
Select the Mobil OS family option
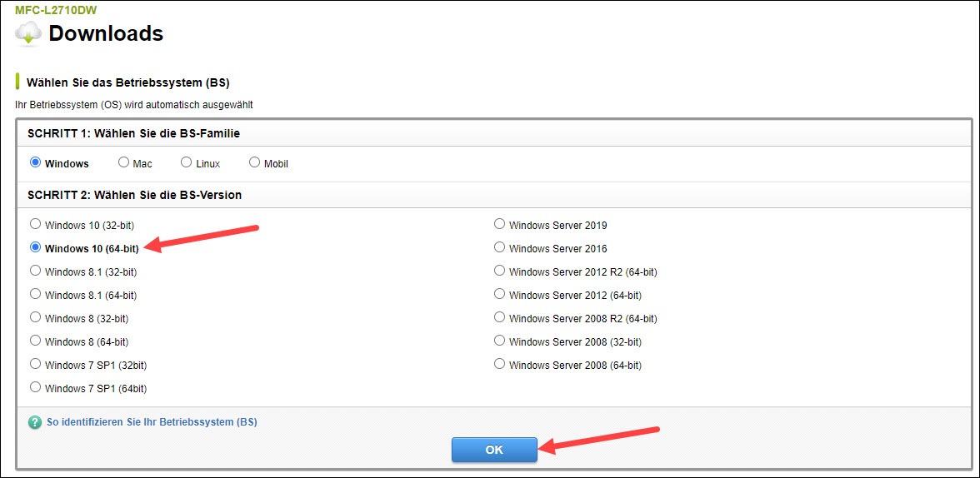coord(254,163)
